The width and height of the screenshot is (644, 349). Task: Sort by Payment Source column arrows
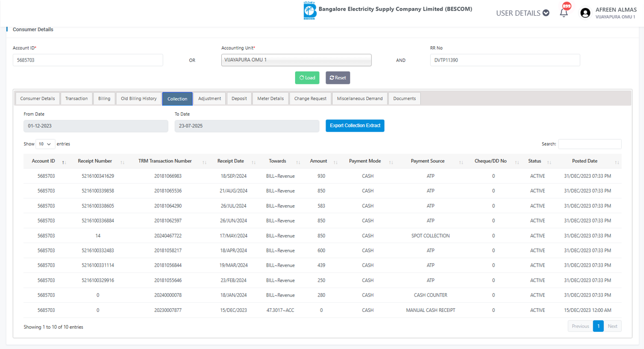[x=461, y=162]
